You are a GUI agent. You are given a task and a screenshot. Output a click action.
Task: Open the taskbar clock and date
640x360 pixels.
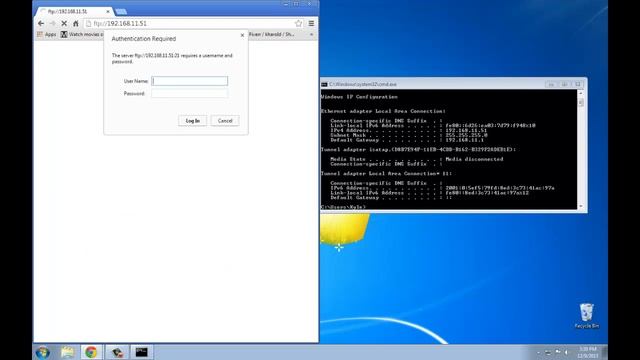(x=588, y=352)
